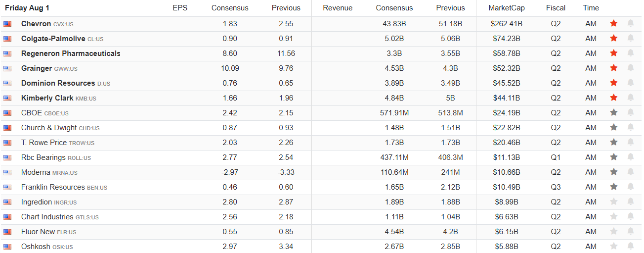Open Church & Dwight link
The height and width of the screenshot is (253, 644).
[x=49, y=128]
